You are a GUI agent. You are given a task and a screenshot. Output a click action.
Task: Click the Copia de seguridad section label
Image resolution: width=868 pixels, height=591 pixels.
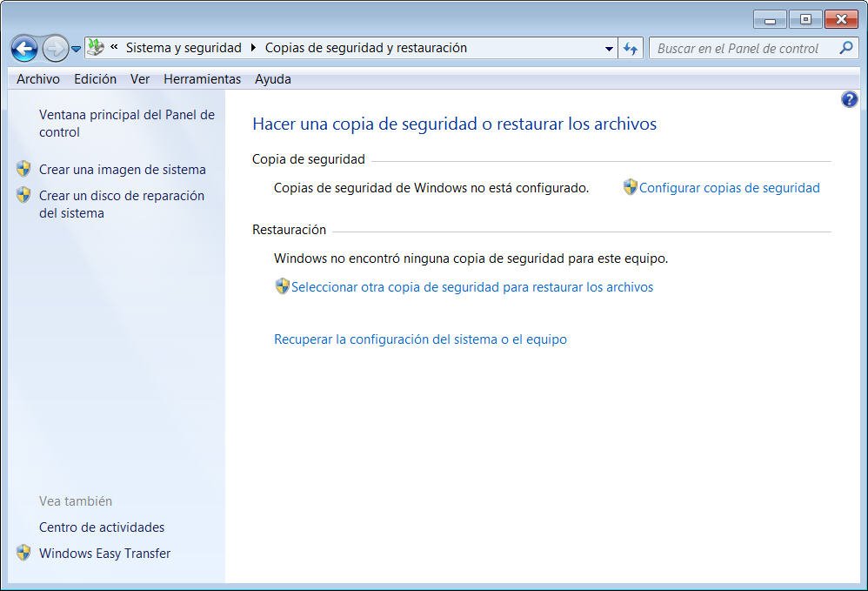[309, 159]
